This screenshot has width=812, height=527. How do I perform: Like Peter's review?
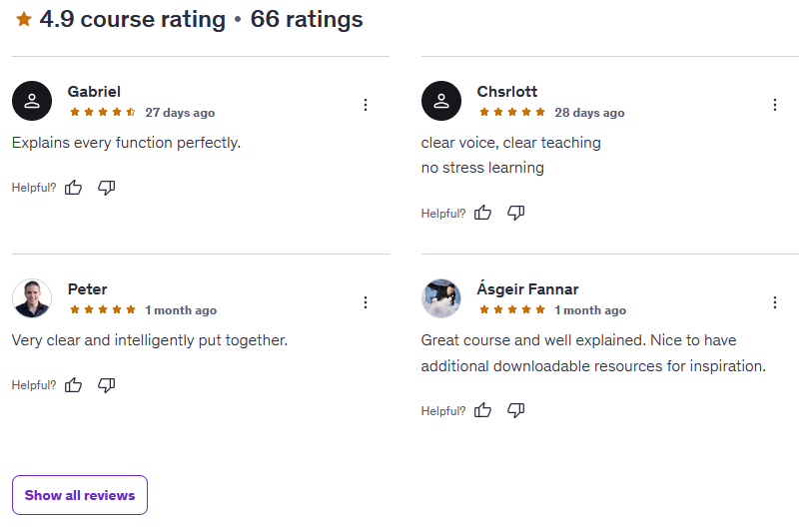pyautogui.click(x=73, y=384)
